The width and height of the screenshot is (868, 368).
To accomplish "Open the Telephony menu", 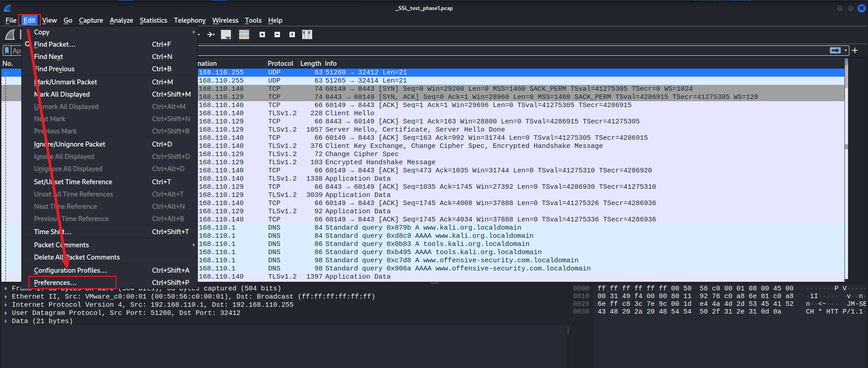I will pos(190,20).
